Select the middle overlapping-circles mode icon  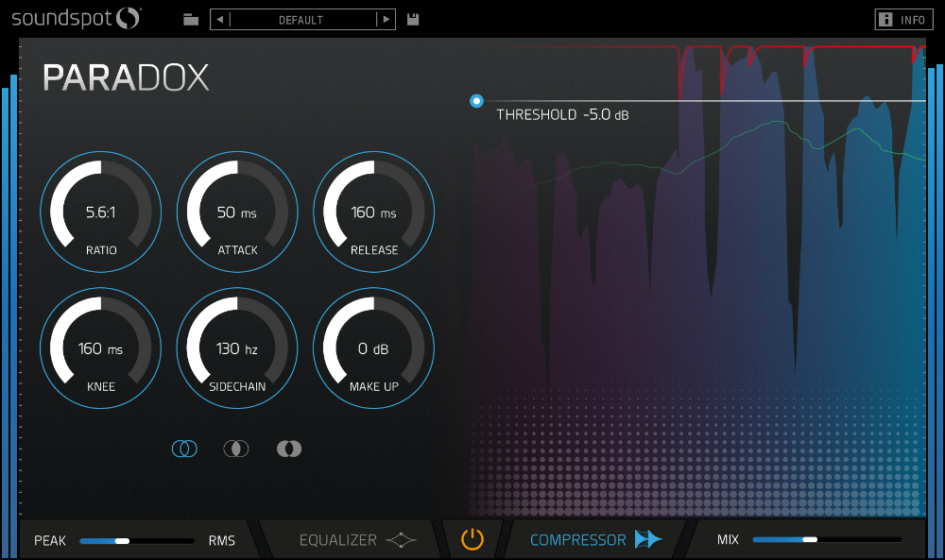click(x=236, y=449)
